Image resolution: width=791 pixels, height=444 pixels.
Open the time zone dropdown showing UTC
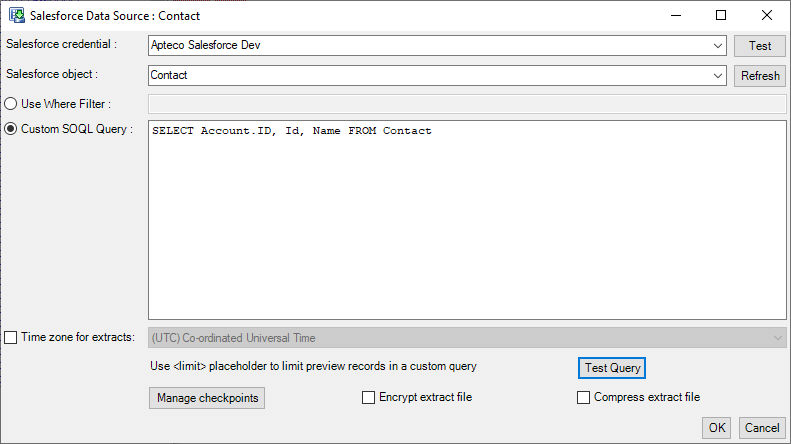pyautogui.click(x=467, y=338)
